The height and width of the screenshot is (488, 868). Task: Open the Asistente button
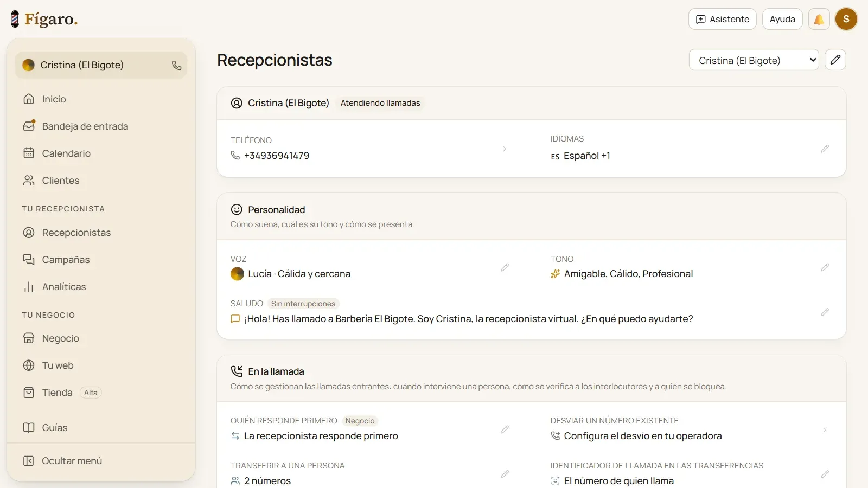point(722,19)
